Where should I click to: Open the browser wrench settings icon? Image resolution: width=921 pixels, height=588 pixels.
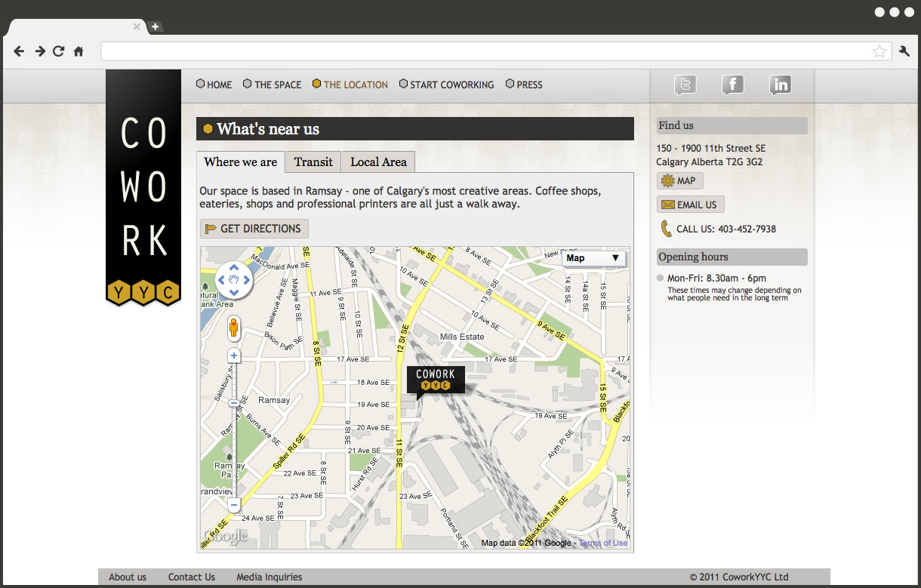point(904,51)
